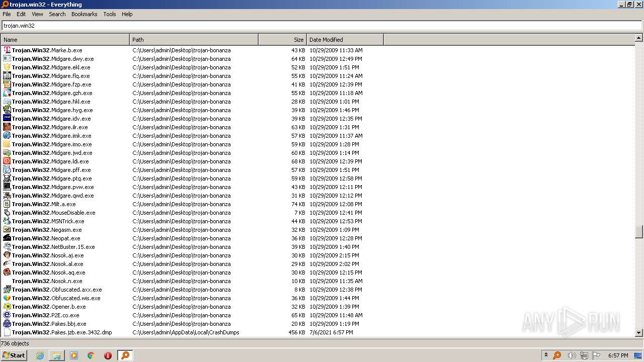Select file Trojan.Win32.Midgare.qwd.exe
The image size is (644, 362).
[53, 196]
